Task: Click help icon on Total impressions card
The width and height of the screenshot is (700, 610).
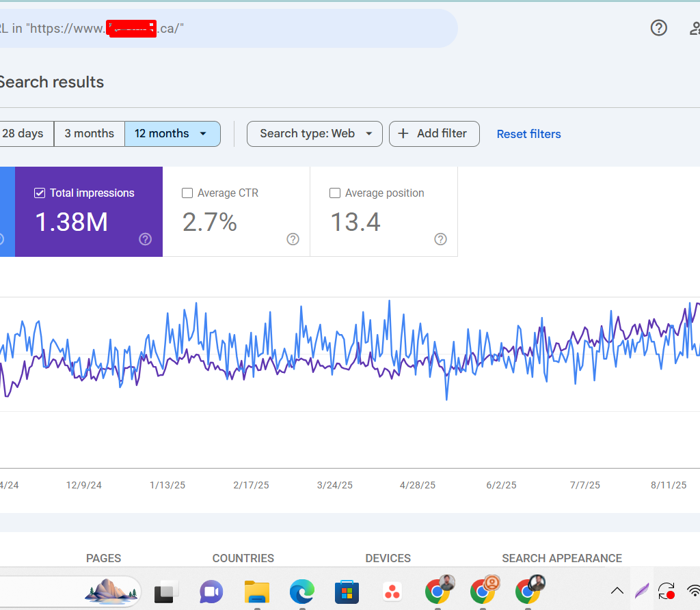Action: tap(145, 239)
